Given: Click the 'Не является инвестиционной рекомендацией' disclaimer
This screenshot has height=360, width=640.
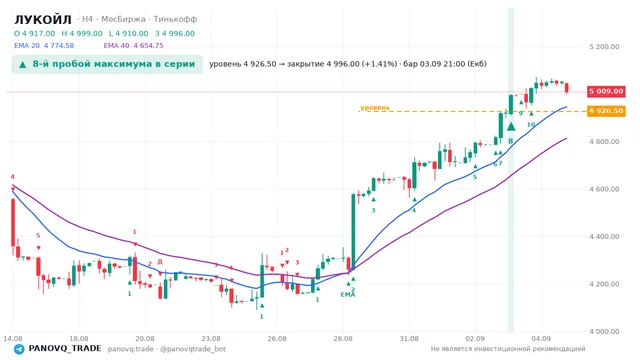Looking at the screenshot, I should click(x=508, y=349).
